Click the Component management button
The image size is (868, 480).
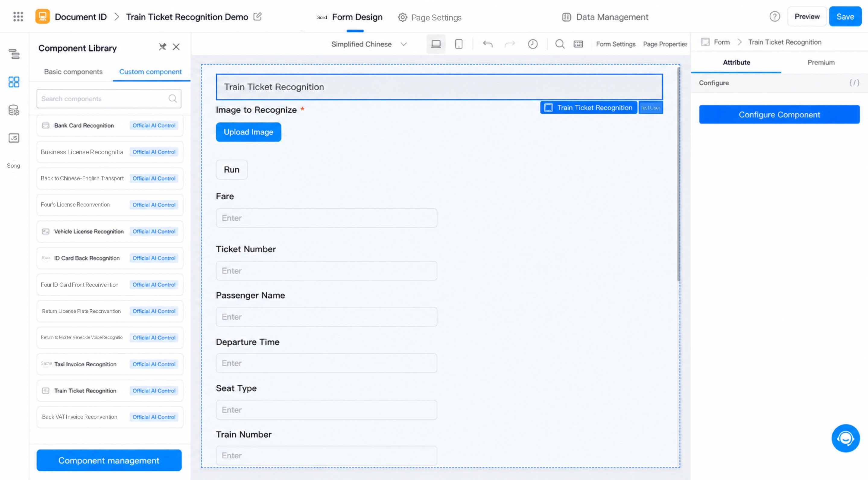pos(109,460)
